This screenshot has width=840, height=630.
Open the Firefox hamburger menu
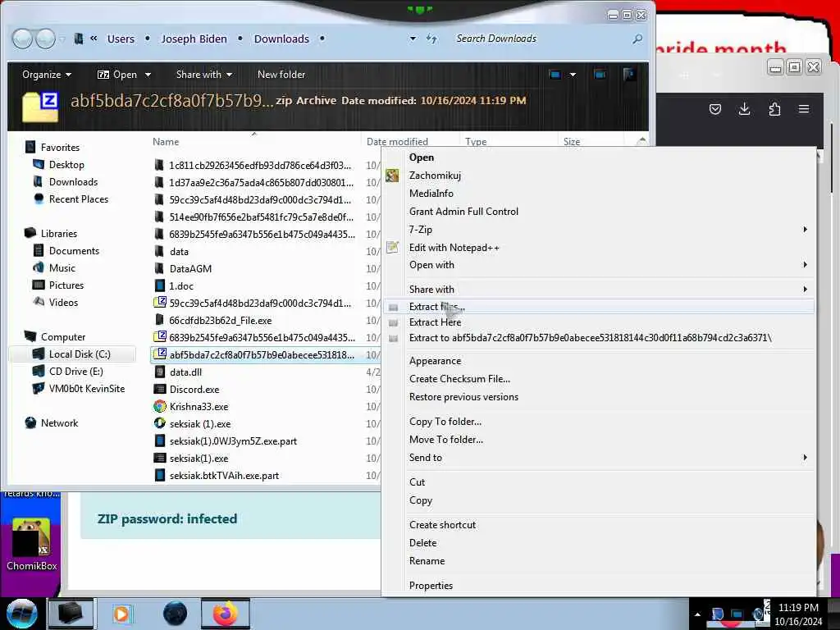point(804,109)
